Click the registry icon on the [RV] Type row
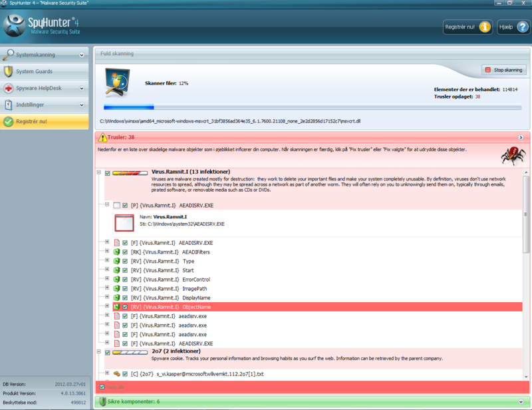 click(117, 261)
